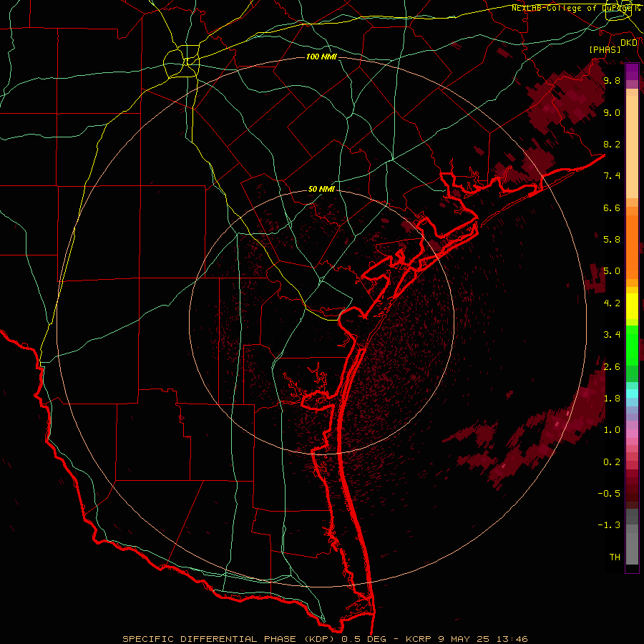Image resolution: width=644 pixels, height=644 pixels.
Task: Click the "9 MAY 25 13:46" timestamp
Action: point(484,639)
